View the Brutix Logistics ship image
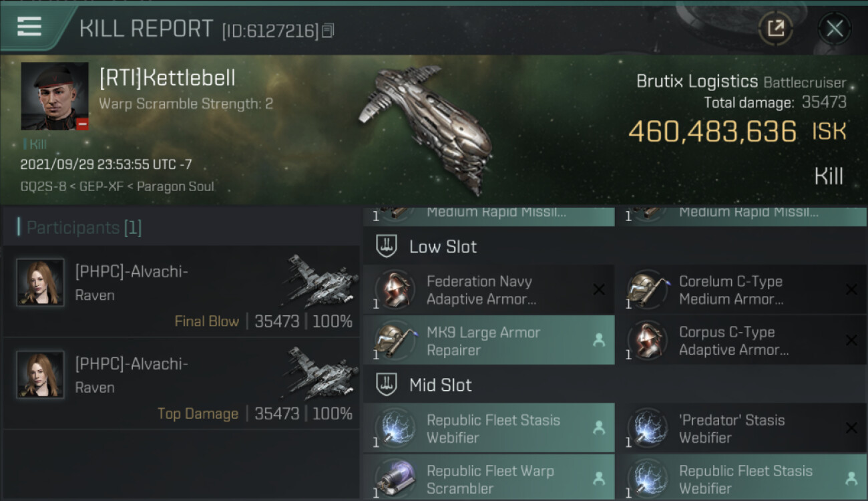The image size is (868, 501). click(427, 131)
